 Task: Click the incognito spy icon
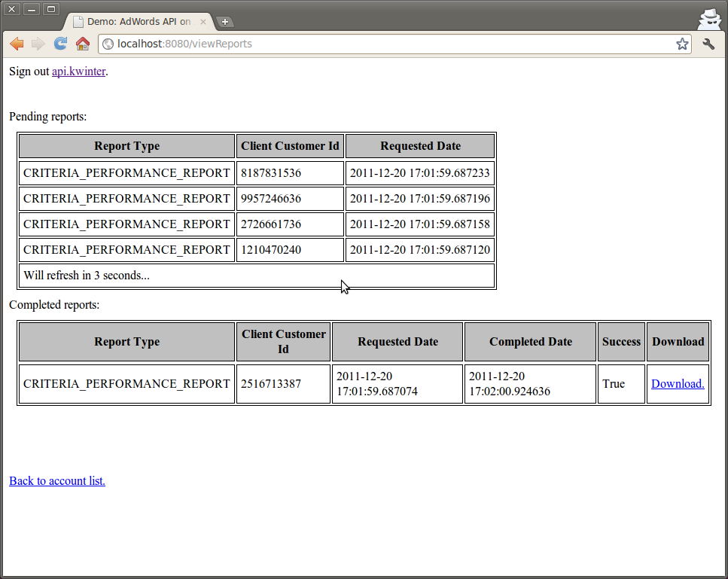(709, 19)
